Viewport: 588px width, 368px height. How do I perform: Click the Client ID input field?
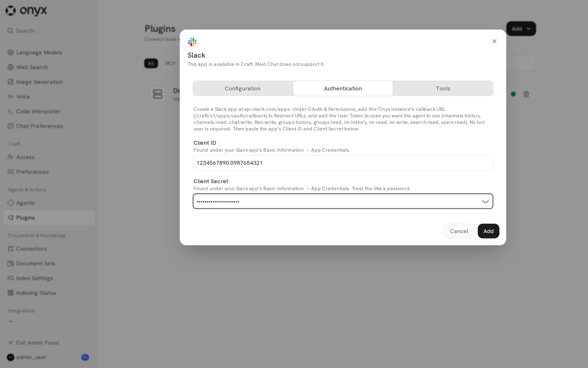(343, 163)
